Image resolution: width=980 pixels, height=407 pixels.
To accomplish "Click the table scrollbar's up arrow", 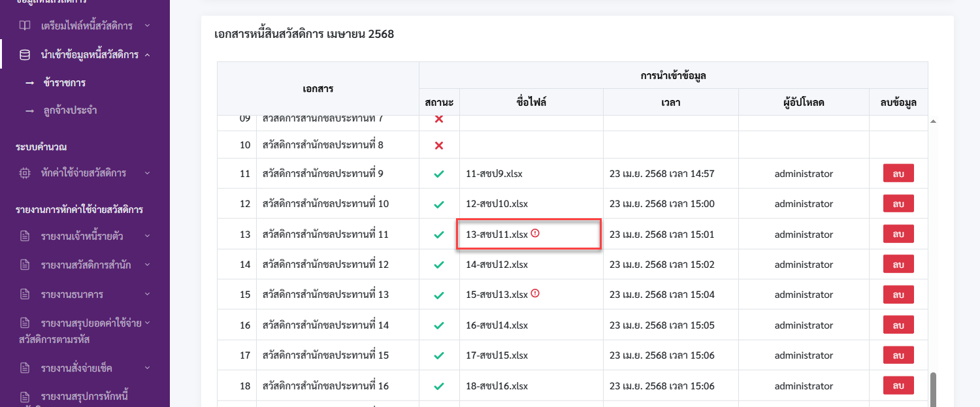I will click(x=933, y=122).
